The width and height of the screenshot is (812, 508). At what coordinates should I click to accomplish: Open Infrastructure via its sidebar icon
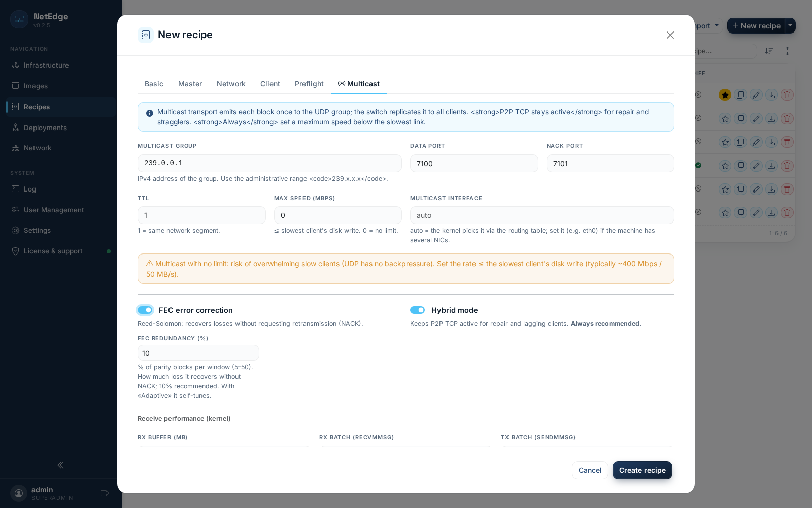pos(16,65)
